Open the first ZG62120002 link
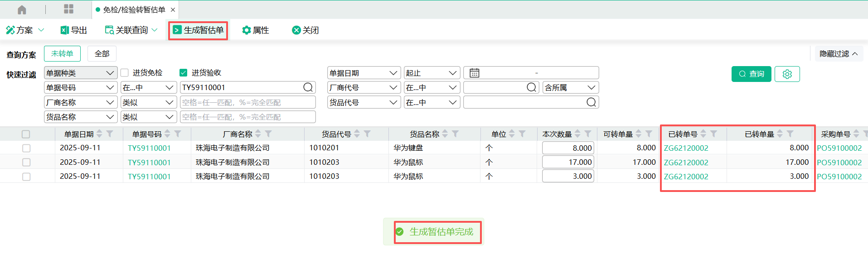Image resolution: width=868 pixels, height=268 pixels. (686, 148)
